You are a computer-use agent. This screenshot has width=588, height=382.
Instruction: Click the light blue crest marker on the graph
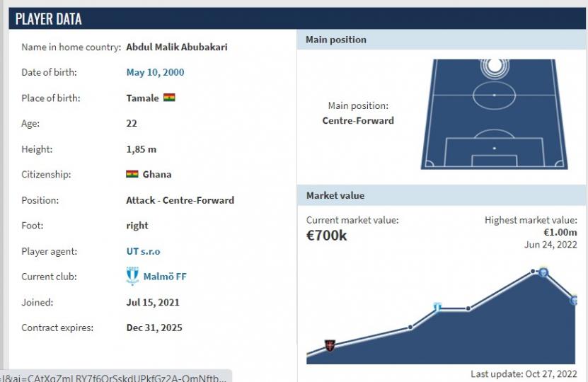[x=437, y=308]
